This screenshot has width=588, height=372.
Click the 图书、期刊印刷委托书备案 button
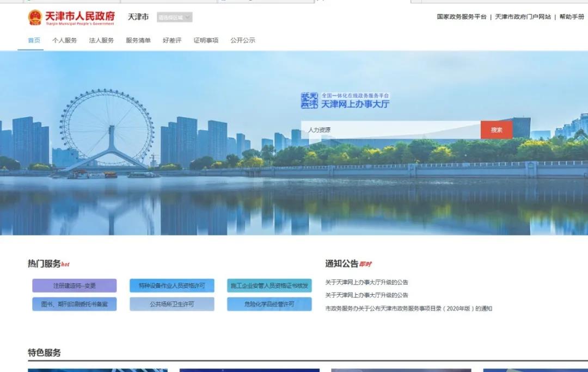click(x=74, y=304)
